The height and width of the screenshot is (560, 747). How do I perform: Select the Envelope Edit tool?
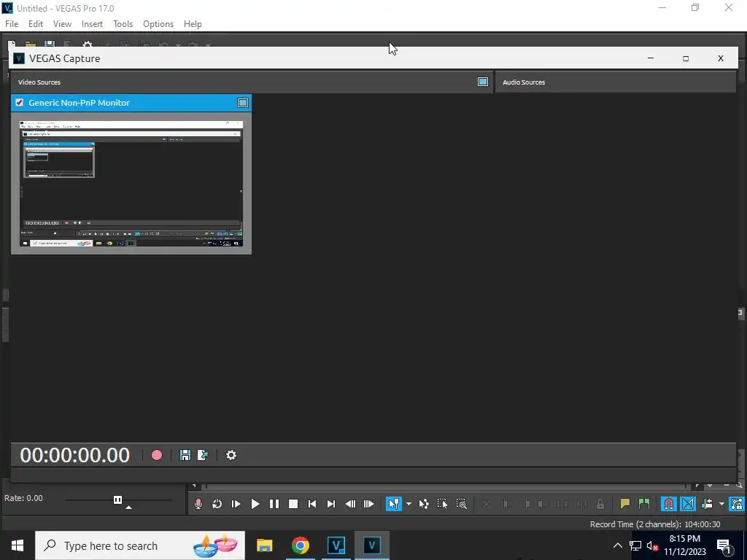(424, 504)
